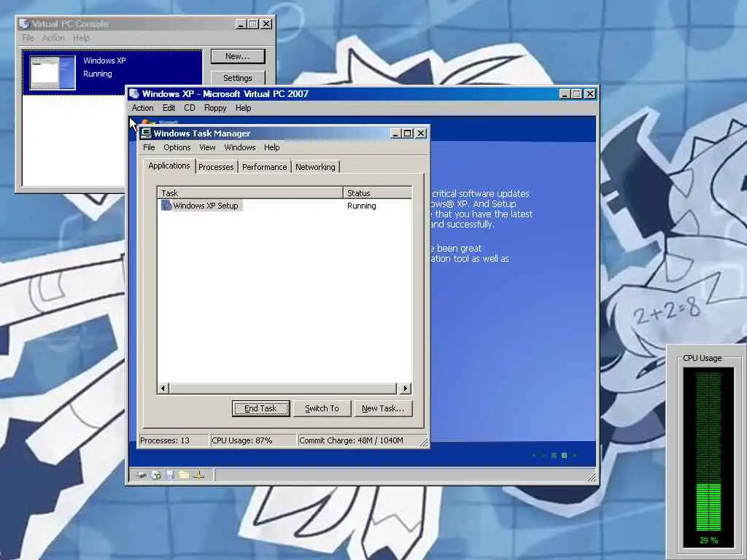
Task: Click the Processes: 13 status bar entry
Action: [x=174, y=440]
